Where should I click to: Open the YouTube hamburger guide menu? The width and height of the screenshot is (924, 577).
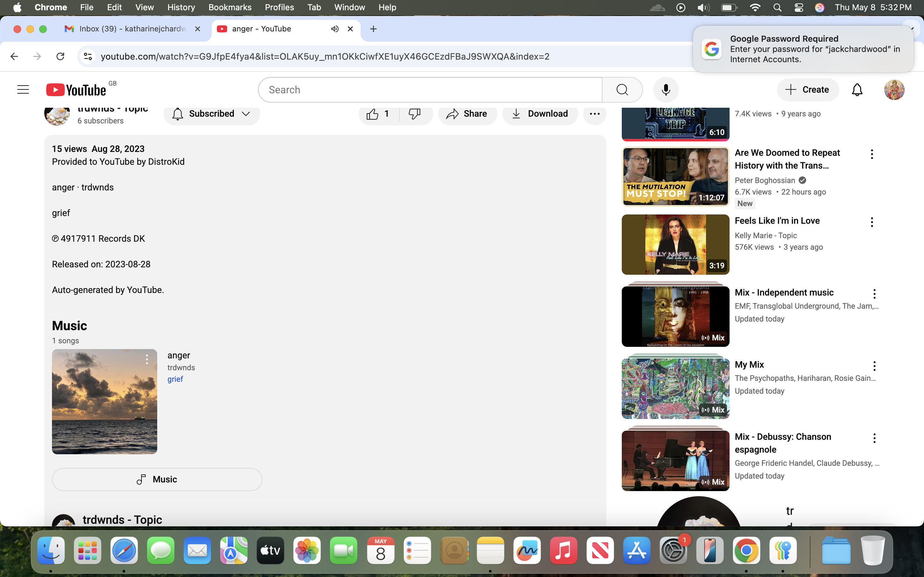pos(23,90)
